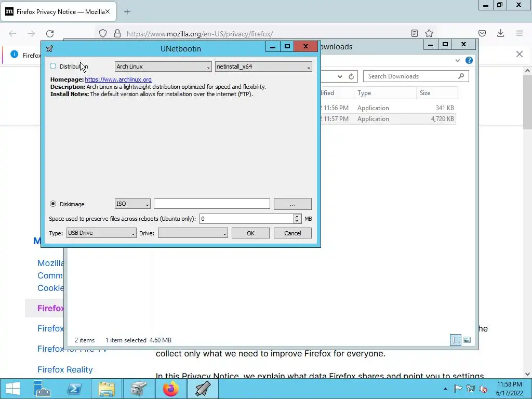Screen dimensions: 532x399
Task: Select the Distribution radio button
Action: coord(53,66)
